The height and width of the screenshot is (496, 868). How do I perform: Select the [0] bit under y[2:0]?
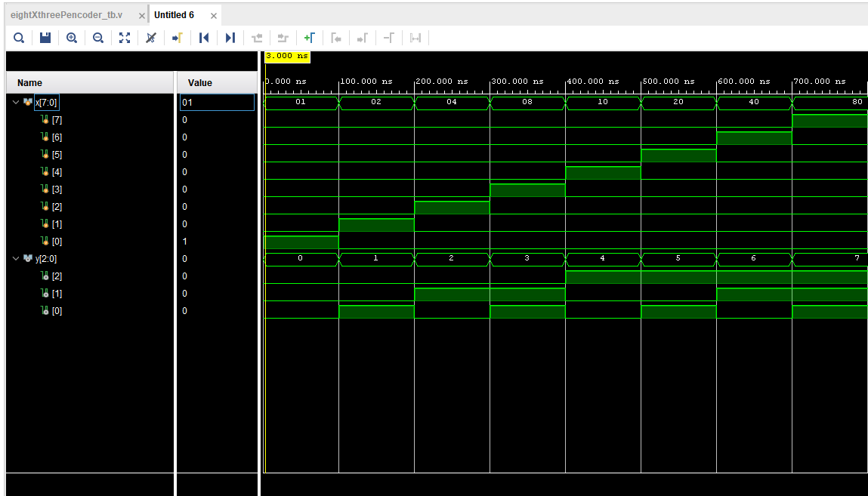56,311
